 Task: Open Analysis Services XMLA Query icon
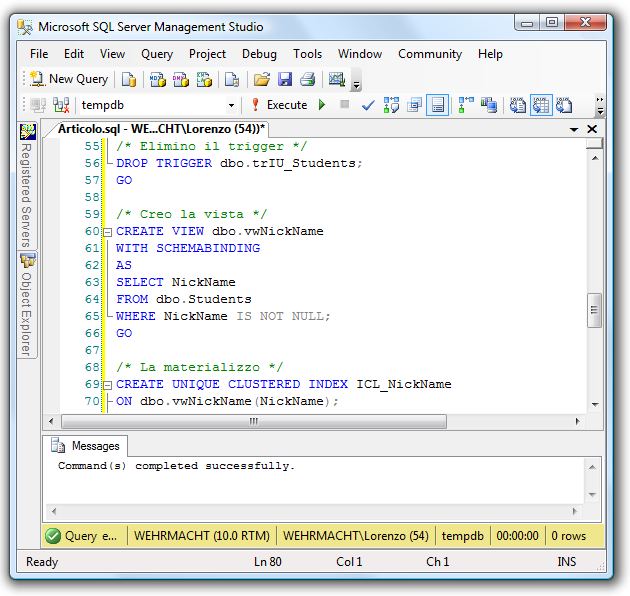[x=204, y=79]
